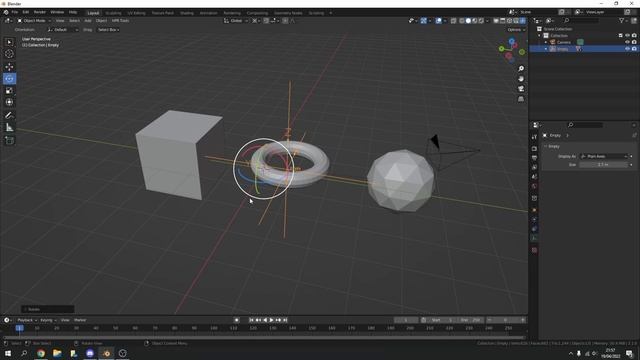Screen dimensions: 640x360
Task: Activate the Transform tool
Action: (x=9, y=102)
